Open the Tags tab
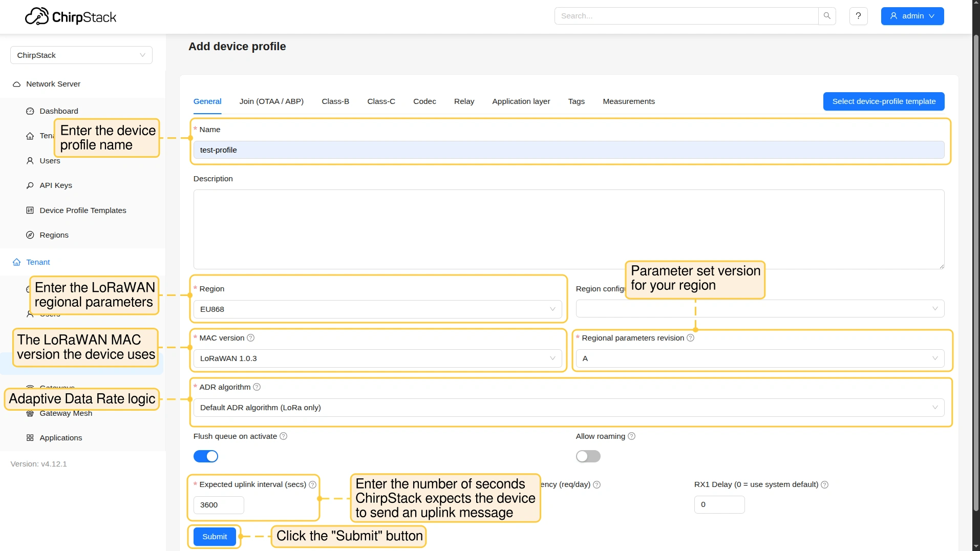 (x=577, y=101)
